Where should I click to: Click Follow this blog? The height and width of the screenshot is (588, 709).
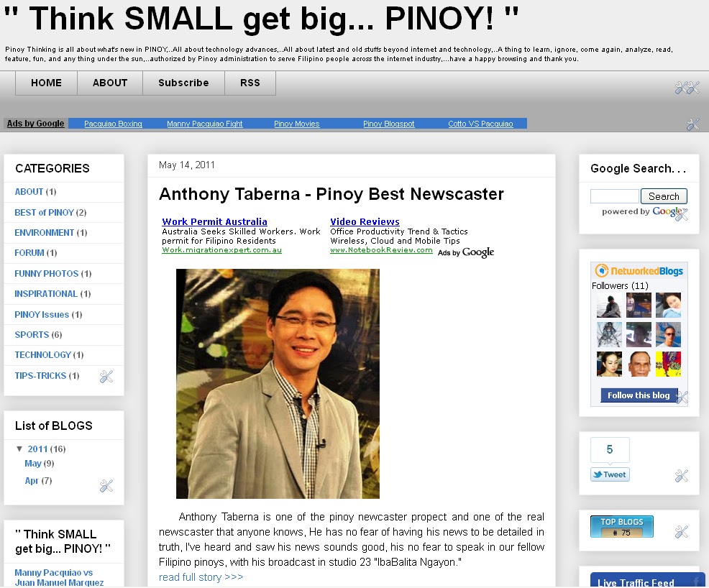click(638, 395)
